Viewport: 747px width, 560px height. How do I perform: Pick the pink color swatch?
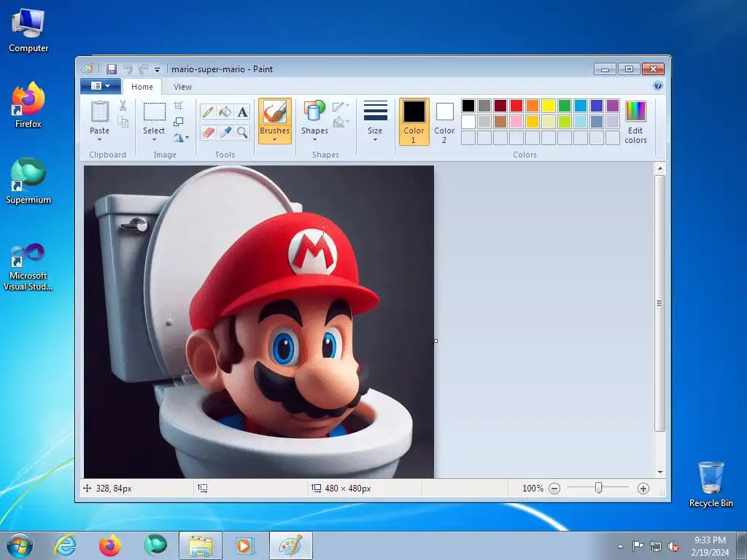click(516, 122)
